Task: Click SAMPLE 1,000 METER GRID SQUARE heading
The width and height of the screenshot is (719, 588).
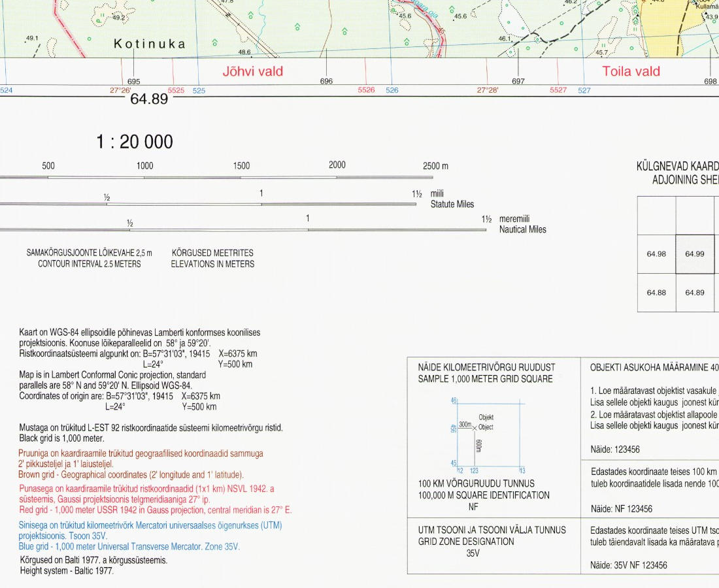Action: coord(485,378)
